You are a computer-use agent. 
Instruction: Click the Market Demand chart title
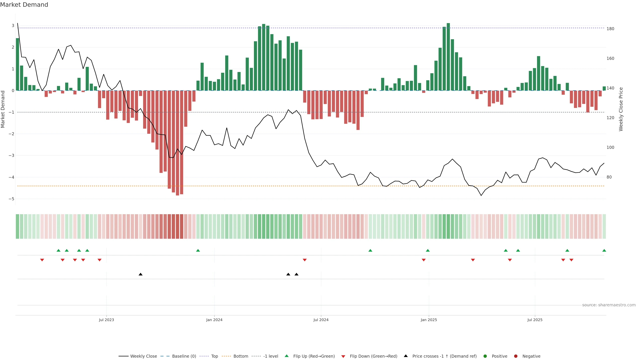point(24,5)
